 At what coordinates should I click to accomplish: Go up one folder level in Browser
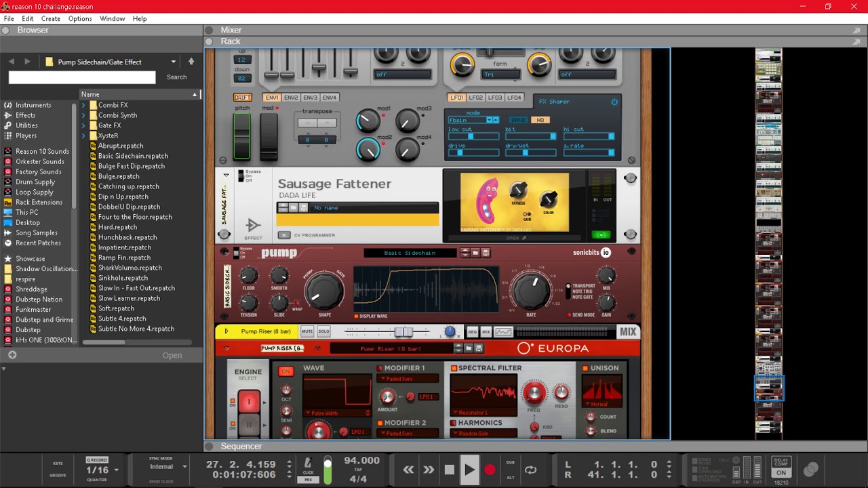tap(191, 61)
